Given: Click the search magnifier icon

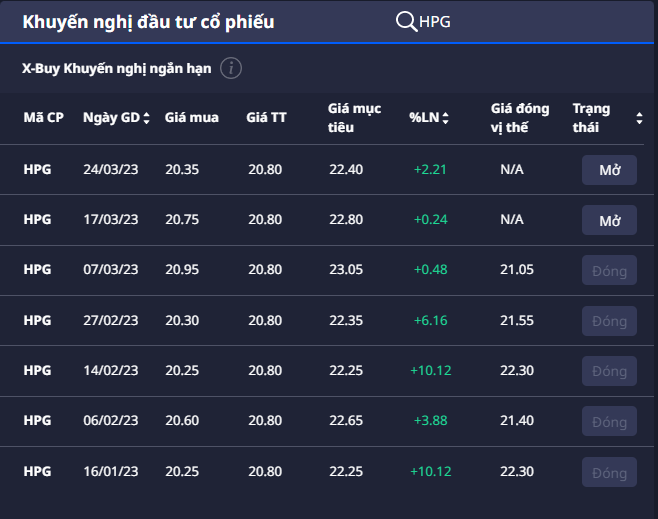Looking at the screenshot, I should (406, 22).
